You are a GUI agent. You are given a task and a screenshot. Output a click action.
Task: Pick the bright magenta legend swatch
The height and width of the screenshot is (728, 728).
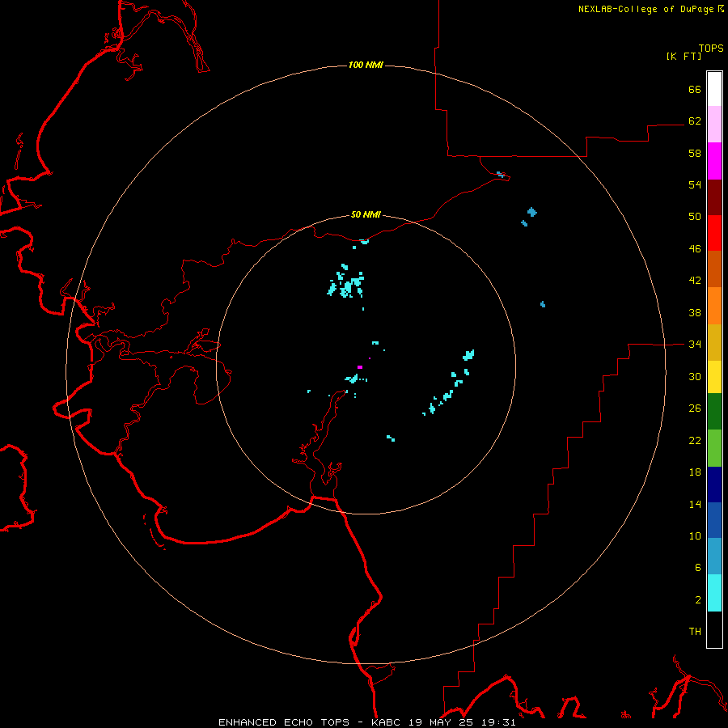pos(714,161)
